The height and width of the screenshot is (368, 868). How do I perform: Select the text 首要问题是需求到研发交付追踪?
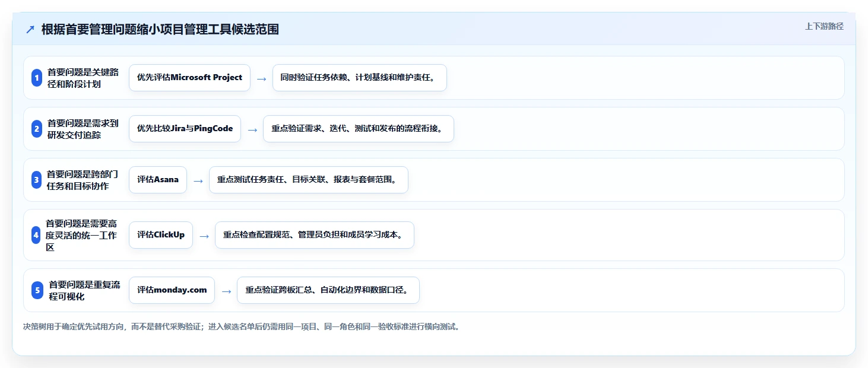point(83,129)
